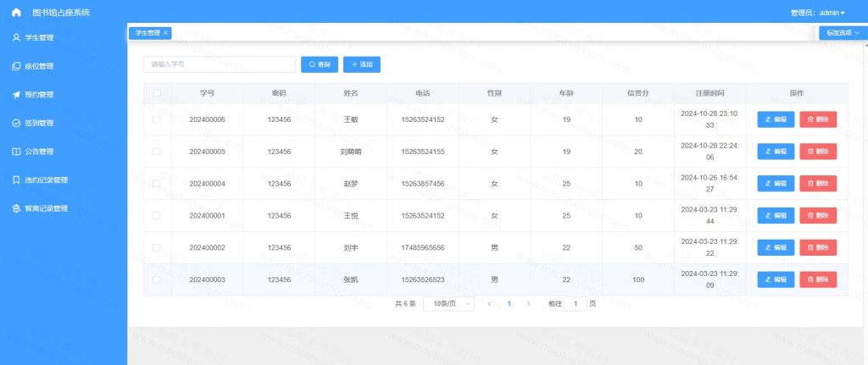868x365 pixels.
Task: Edit student 赵梦 record
Action: coord(776,184)
